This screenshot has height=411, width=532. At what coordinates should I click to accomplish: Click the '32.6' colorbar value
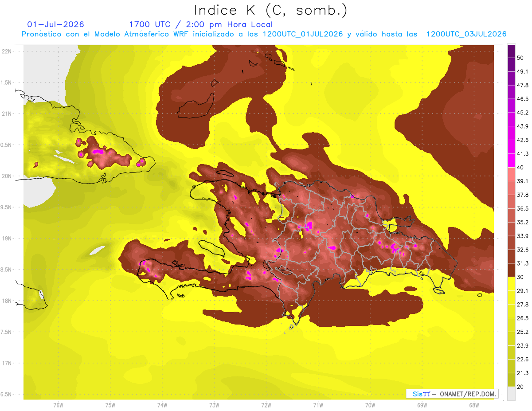[523, 250]
